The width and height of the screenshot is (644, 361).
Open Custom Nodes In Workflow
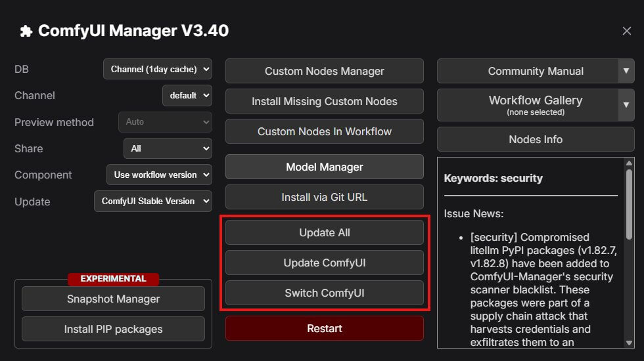click(x=325, y=131)
